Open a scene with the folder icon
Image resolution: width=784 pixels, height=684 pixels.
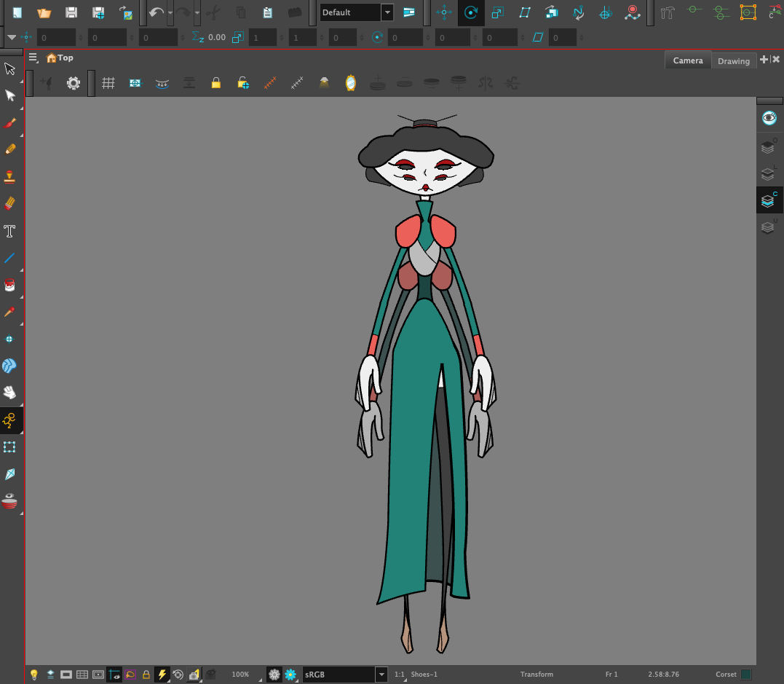44,12
